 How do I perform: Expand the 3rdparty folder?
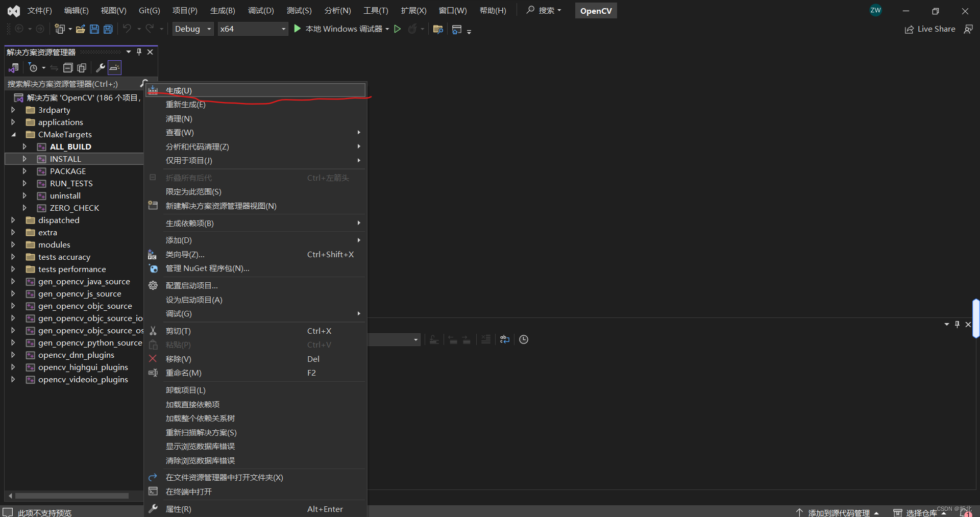(x=13, y=110)
